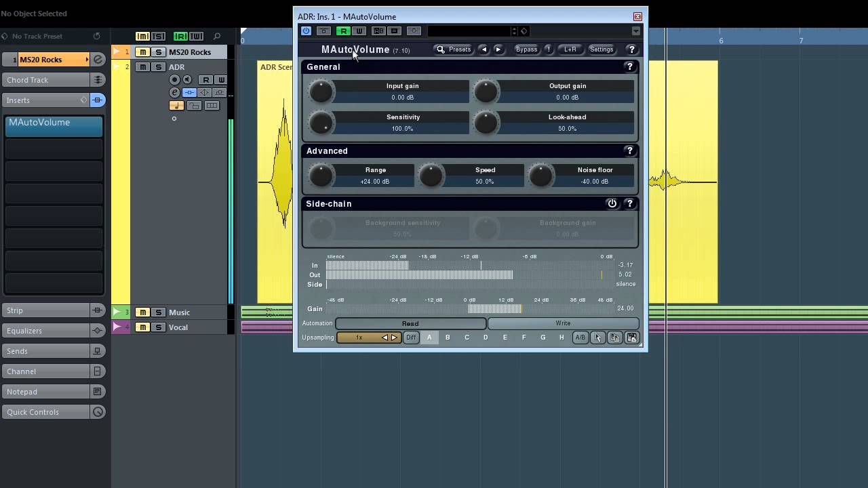Click the Sensitivity knob
This screenshot has height=488, width=868.
tap(321, 123)
